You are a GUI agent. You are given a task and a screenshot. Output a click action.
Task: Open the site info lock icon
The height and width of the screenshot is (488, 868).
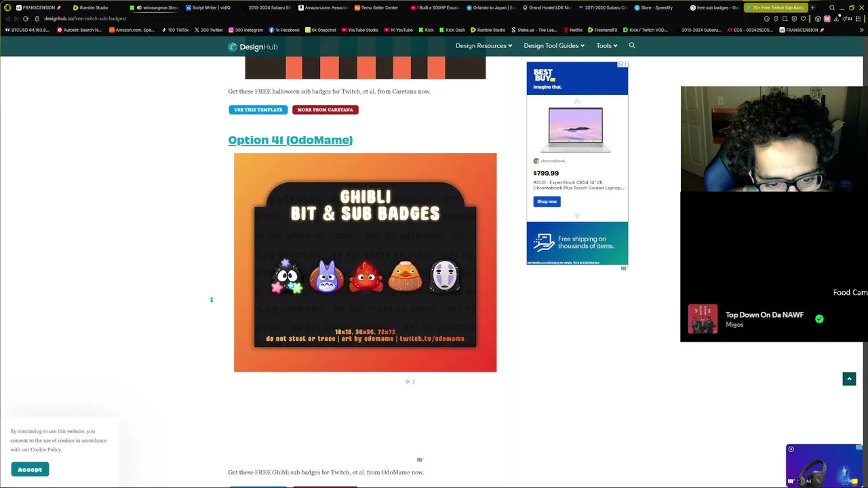[38, 19]
